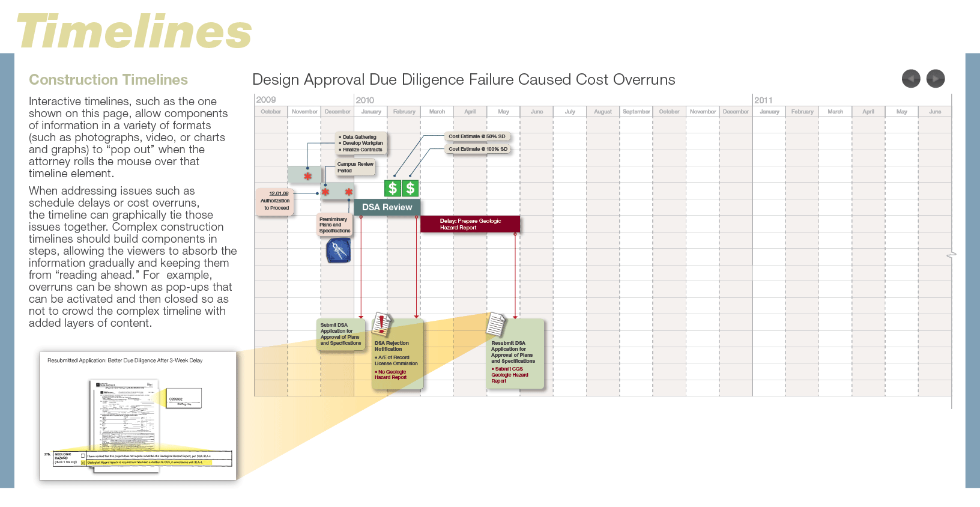Advance with the next slide arrow
Image resolution: width=980 pixels, height=507 pixels.
936,79
